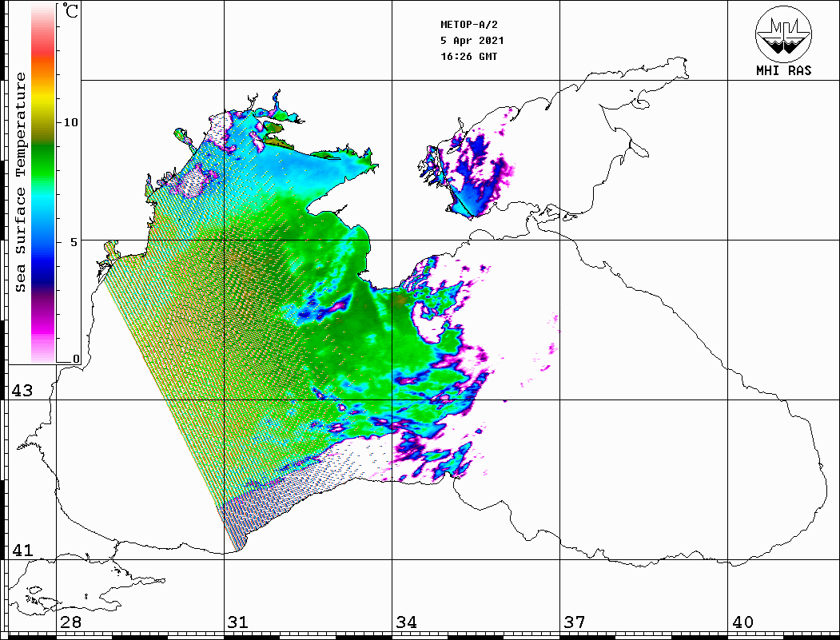Screen dimensions: 840x640
Task: Click the longitude 40 axis label
Action: [x=742, y=622]
